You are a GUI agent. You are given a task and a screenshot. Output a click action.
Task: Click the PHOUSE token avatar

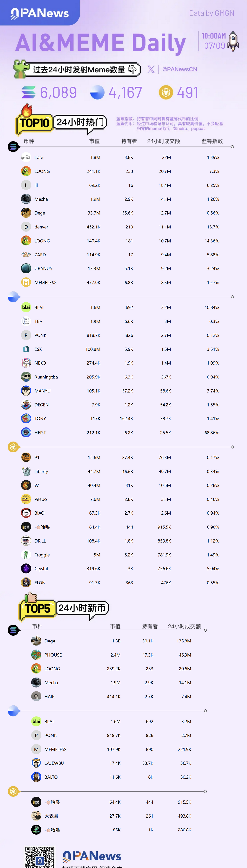pos(36,655)
